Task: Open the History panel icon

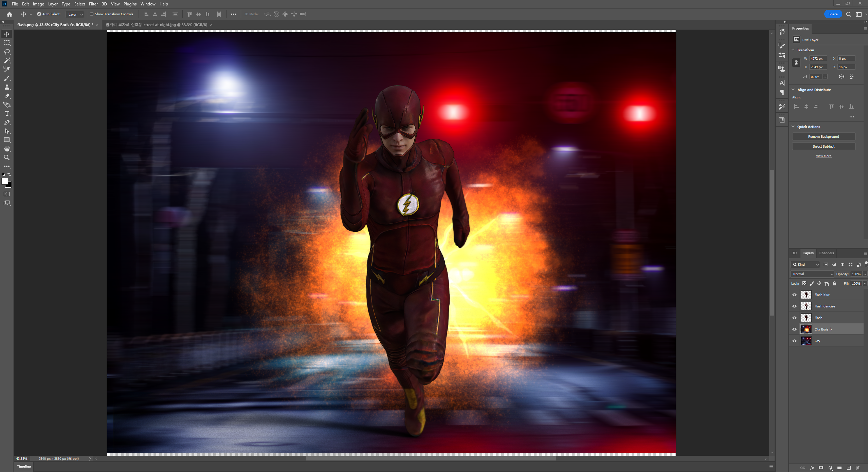Action: click(782, 32)
